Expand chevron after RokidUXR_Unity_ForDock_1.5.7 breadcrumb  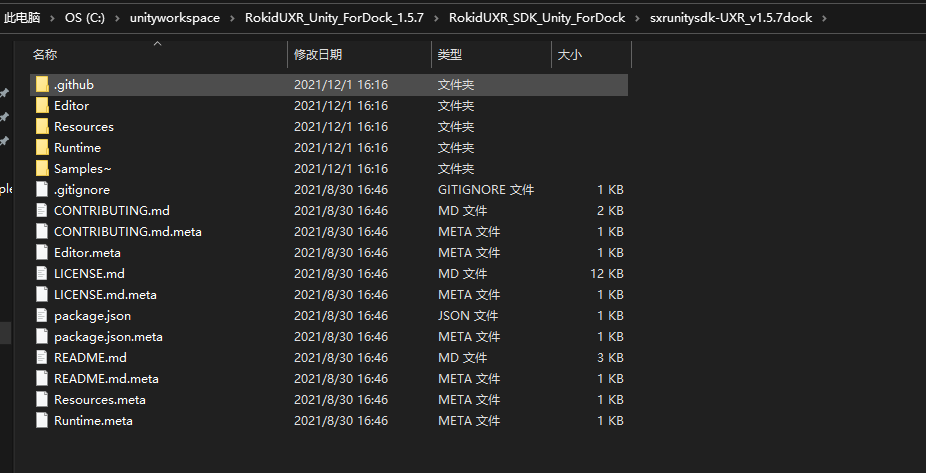click(x=436, y=18)
